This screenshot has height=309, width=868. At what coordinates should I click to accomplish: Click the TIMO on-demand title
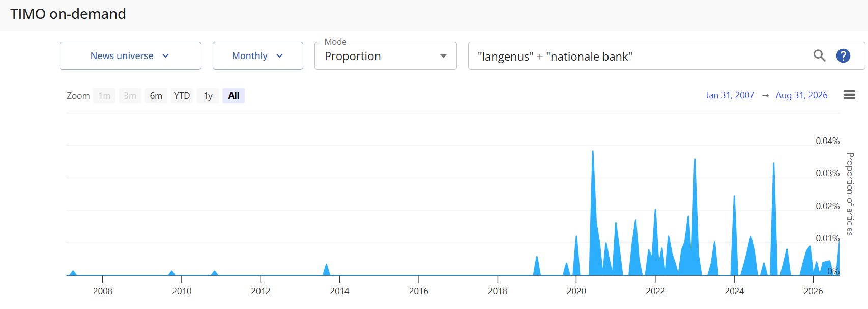pos(68,14)
